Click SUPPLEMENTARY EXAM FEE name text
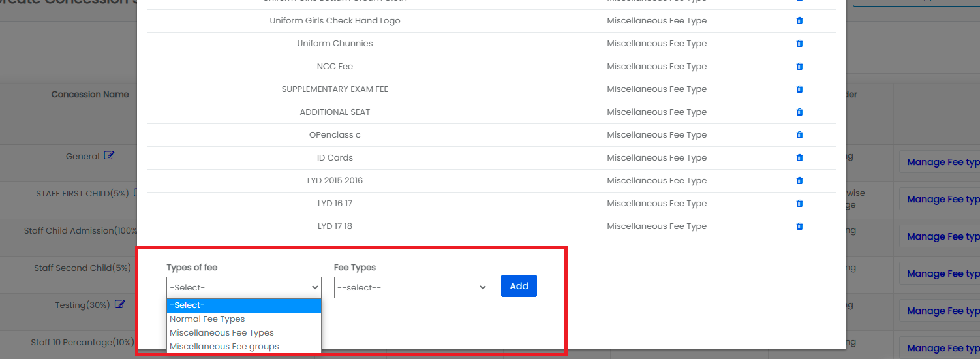 pos(335,89)
